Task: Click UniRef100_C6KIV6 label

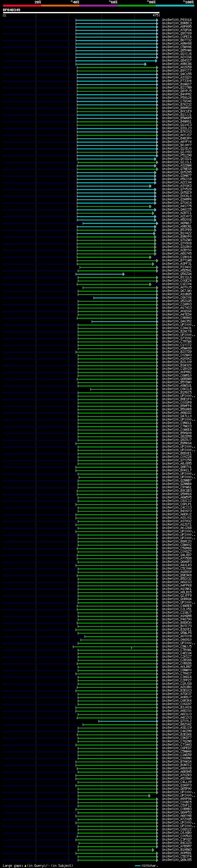Action: tap(176, 297)
